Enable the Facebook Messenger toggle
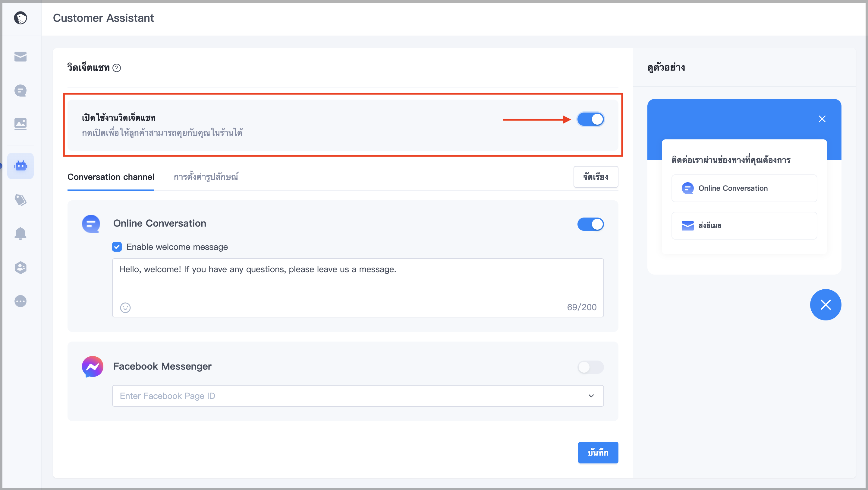This screenshot has width=868, height=490. pos(591,367)
